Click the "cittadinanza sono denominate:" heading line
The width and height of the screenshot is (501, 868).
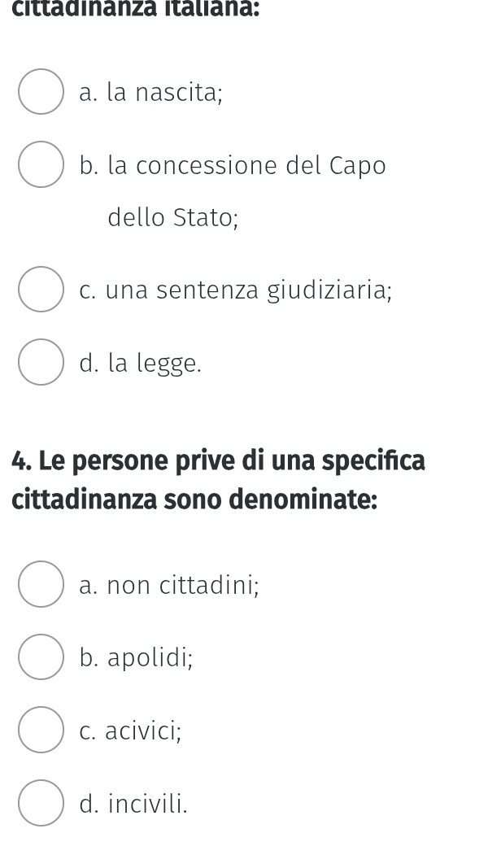tap(195, 498)
